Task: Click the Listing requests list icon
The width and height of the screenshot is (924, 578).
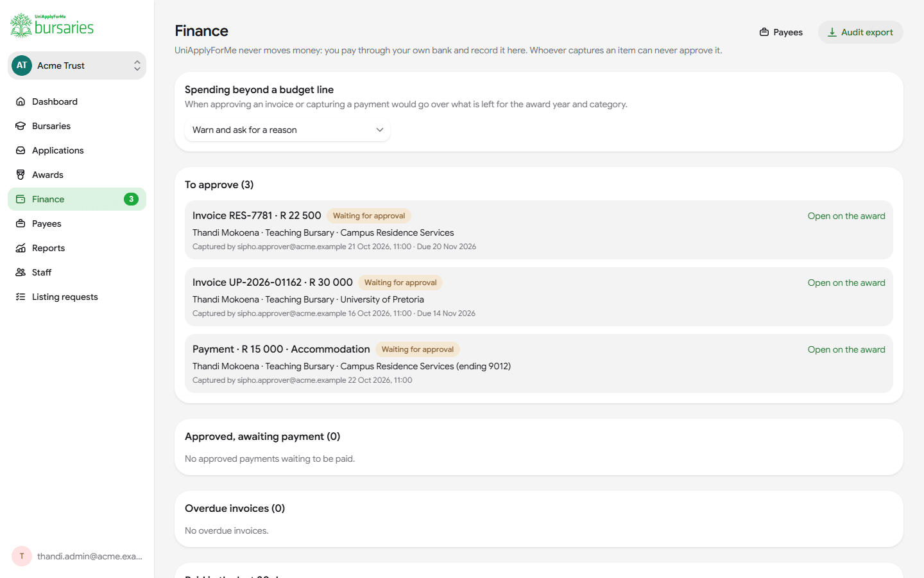Action: pos(21,297)
